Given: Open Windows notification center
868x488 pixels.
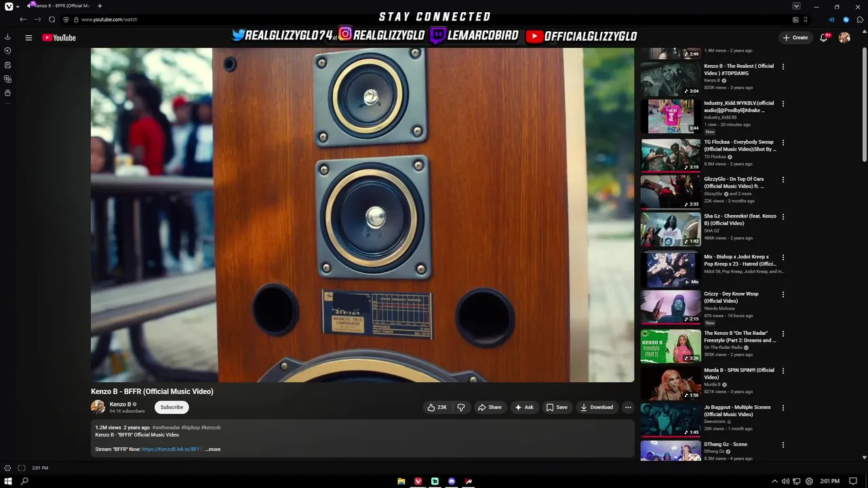Looking at the screenshot, I should tap(853, 481).
